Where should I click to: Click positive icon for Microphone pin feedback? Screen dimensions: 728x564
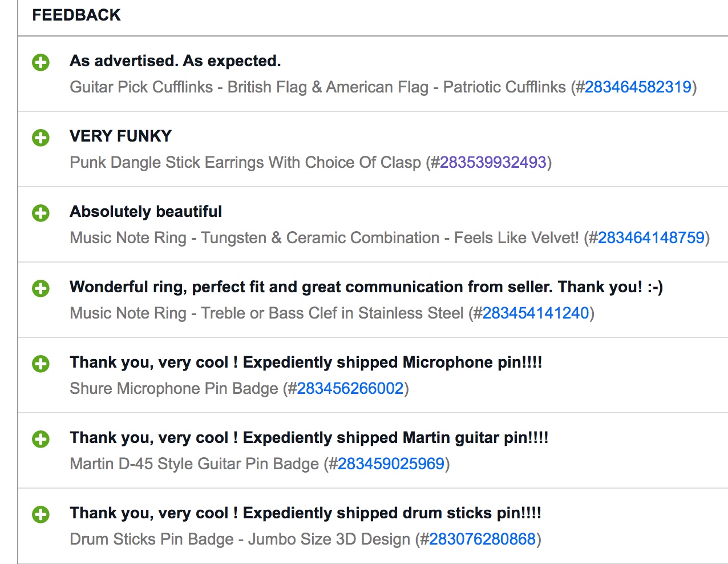click(41, 364)
